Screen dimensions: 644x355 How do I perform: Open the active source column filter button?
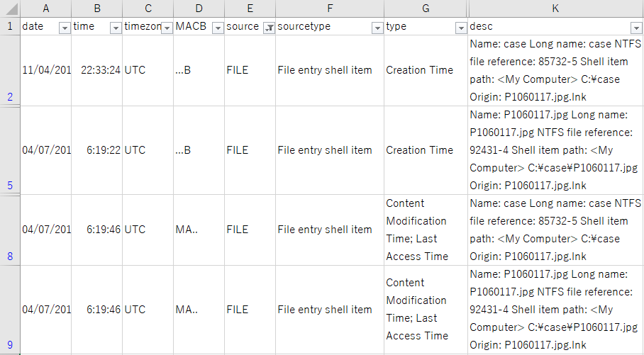[x=269, y=28]
